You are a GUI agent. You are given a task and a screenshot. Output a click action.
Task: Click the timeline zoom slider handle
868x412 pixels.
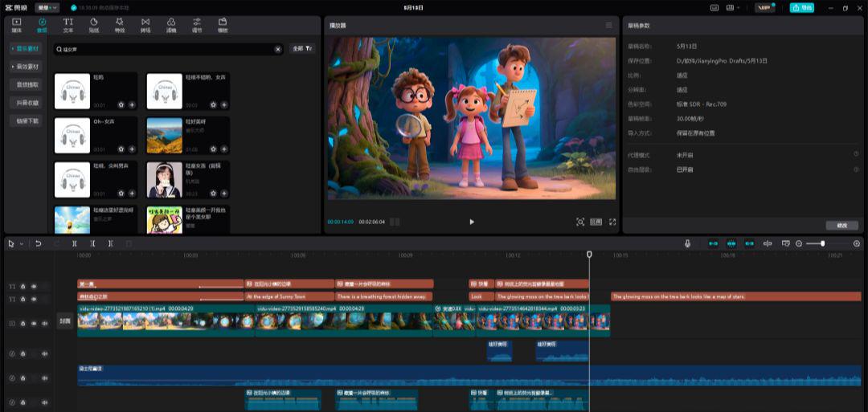822,243
